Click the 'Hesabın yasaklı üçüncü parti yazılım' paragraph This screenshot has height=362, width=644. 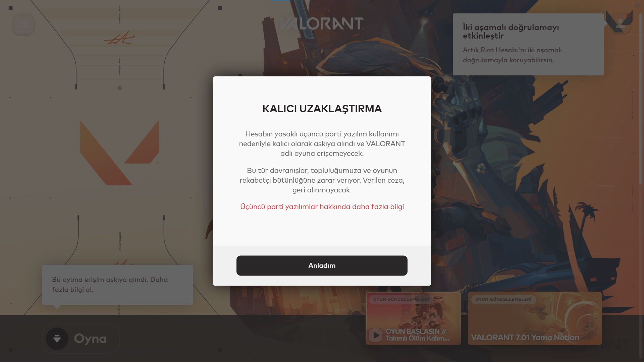pyautogui.click(x=322, y=144)
